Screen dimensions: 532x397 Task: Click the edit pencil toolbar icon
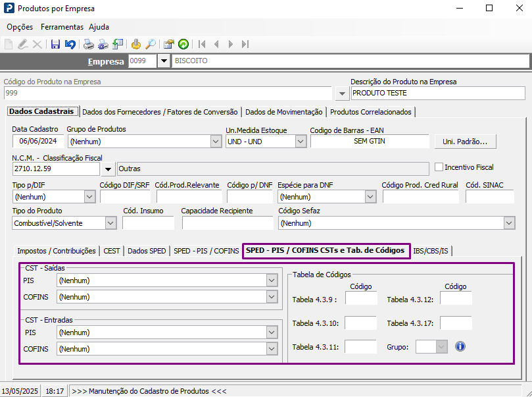click(23, 44)
